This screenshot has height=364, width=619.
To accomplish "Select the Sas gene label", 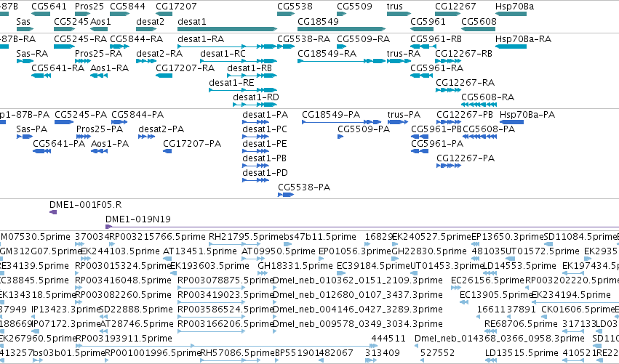I will point(23,21).
